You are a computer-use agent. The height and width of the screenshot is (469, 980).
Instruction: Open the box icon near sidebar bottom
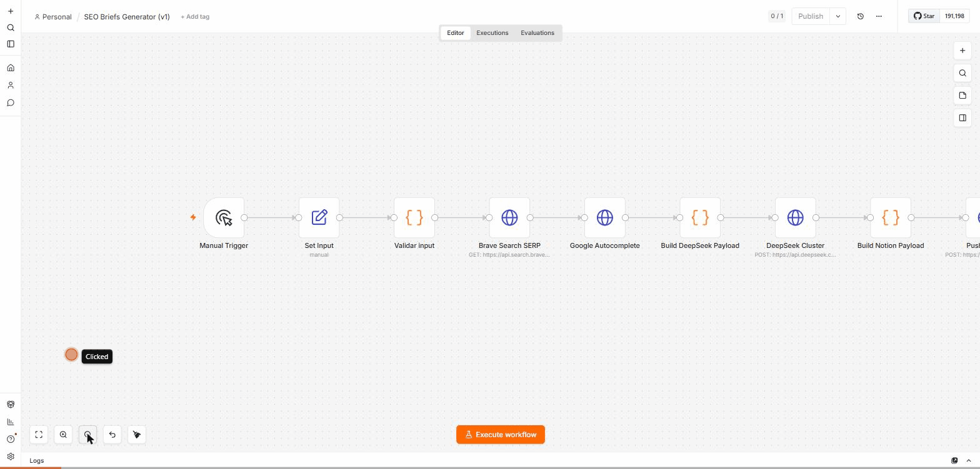pyautogui.click(x=11, y=404)
